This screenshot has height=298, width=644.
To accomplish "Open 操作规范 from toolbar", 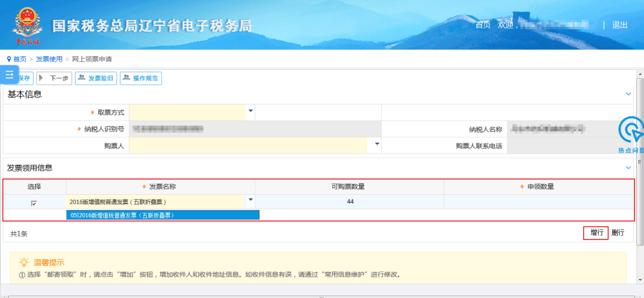I will (141, 78).
